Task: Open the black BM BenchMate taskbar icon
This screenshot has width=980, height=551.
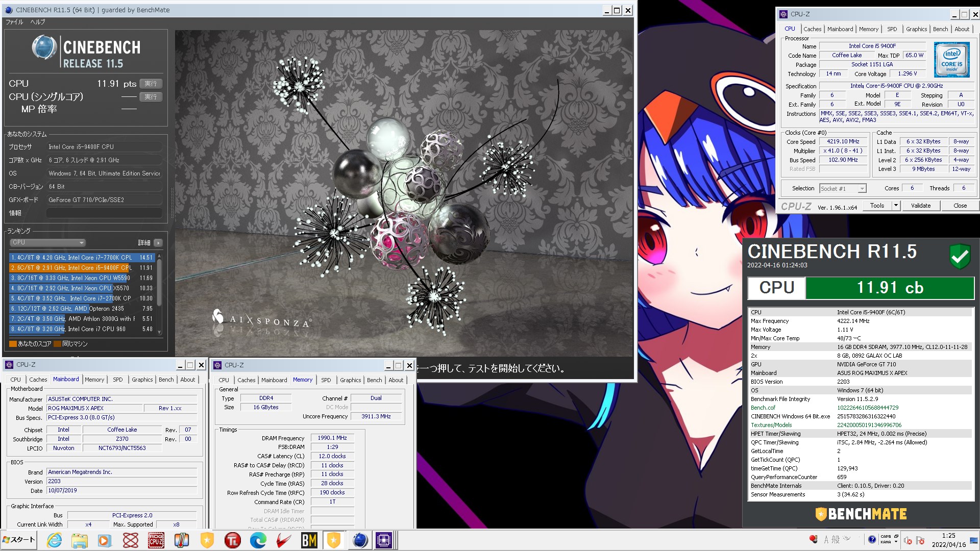Action: (309, 540)
